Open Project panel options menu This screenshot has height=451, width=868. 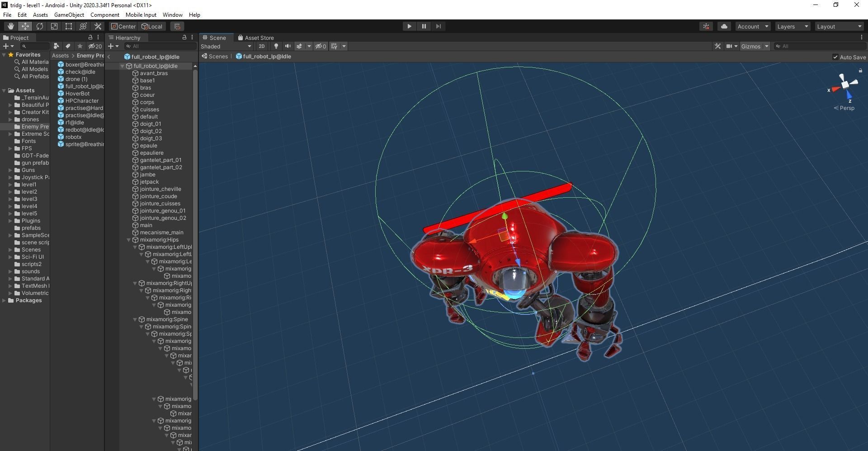(98, 38)
